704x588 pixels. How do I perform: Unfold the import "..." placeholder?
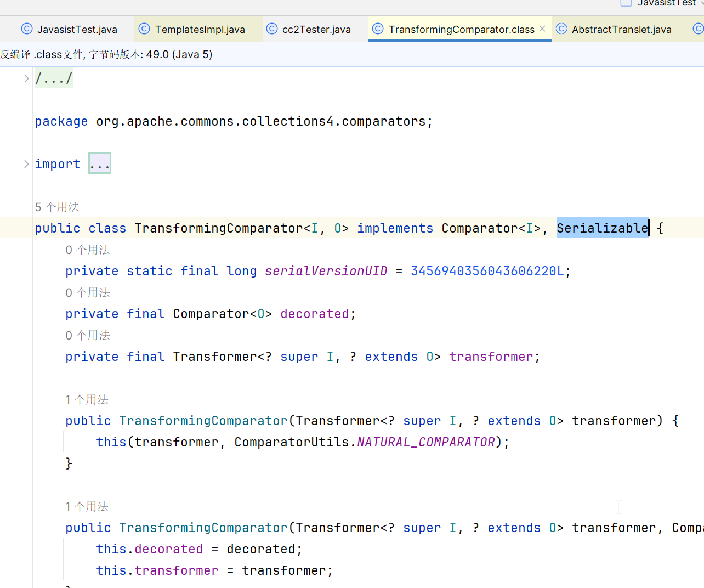pyautogui.click(x=100, y=164)
